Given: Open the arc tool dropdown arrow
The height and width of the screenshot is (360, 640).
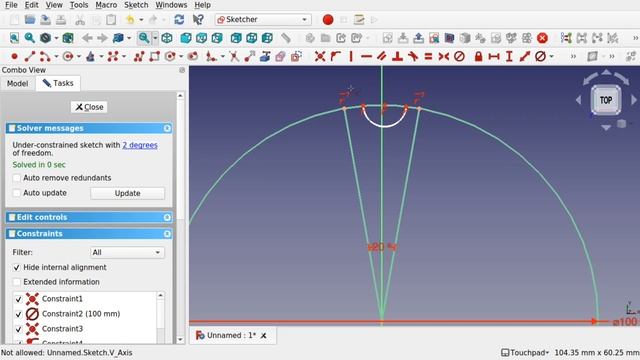Looking at the screenshot, I should pos(56,57).
